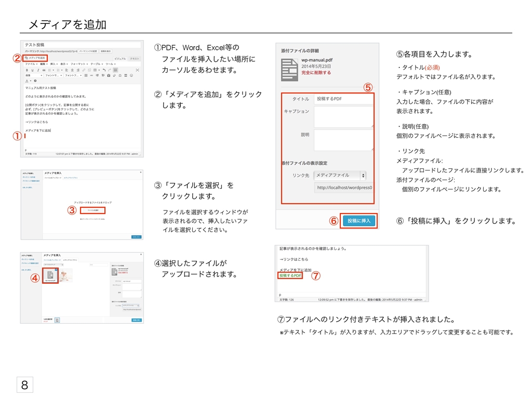Expand the 段落 paragraph format dropdown
The width and height of the screenshot is (532, 399).
tap(34, 75)
